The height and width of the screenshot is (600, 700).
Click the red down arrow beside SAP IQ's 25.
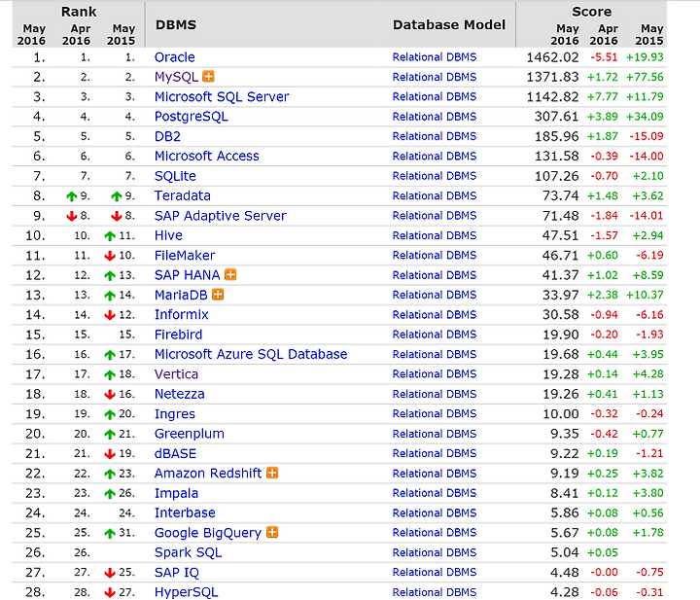(110, 573)
